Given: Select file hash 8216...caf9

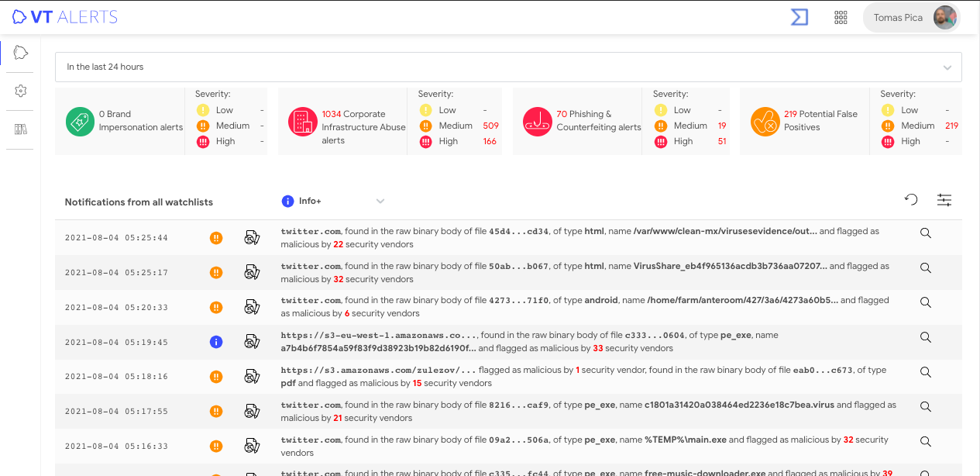Looking at the screenshot, I should (x=519, y=405).
